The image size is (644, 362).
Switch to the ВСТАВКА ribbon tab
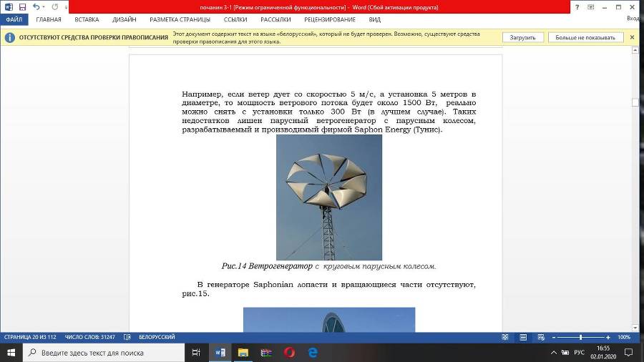87,19
